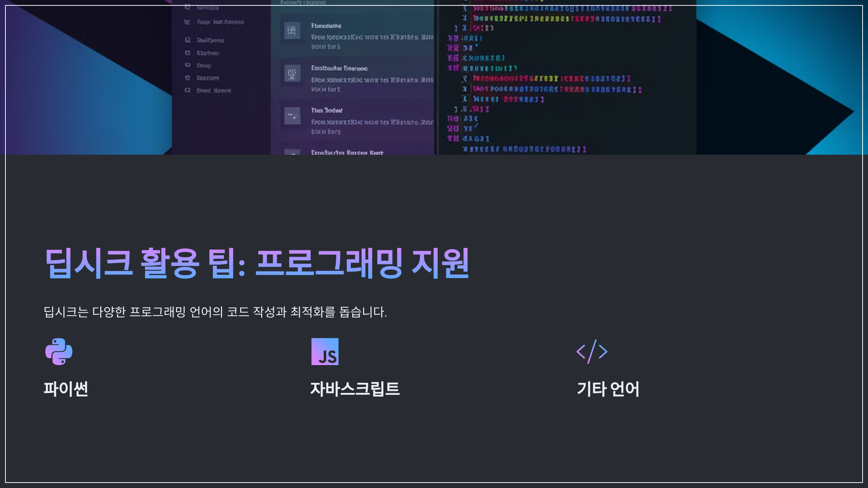The height and width of the screenshot is (488, 868).
Task: Click the title 딥시크 활용 팁: 프로그래밍 지원
Action: point(257,263)
